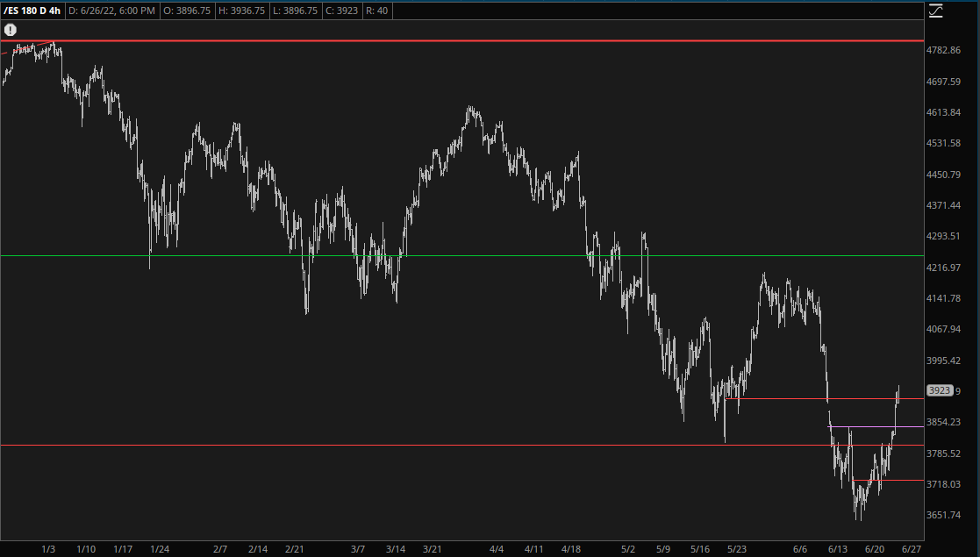980x557 pixels.
Task: Click the 6/13 date on time axis
Action: (838, 549)
